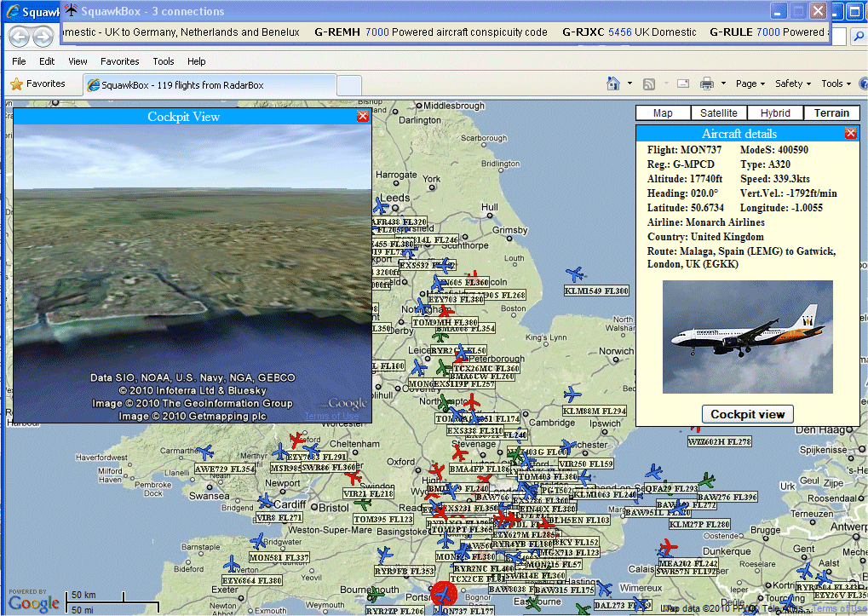868x616 pixels.
Task: Switch map to Satellite view
Action: [719, 113]
